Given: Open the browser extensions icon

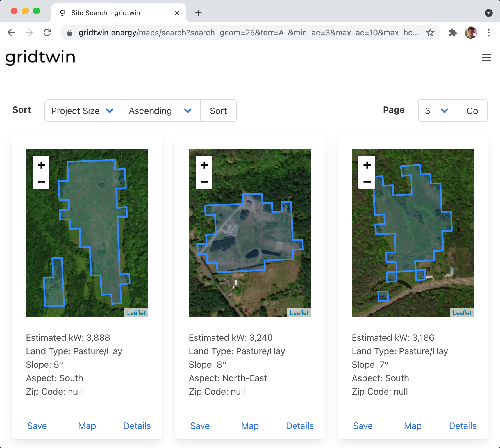Looking at the screenshot, I should pos(453,32).
